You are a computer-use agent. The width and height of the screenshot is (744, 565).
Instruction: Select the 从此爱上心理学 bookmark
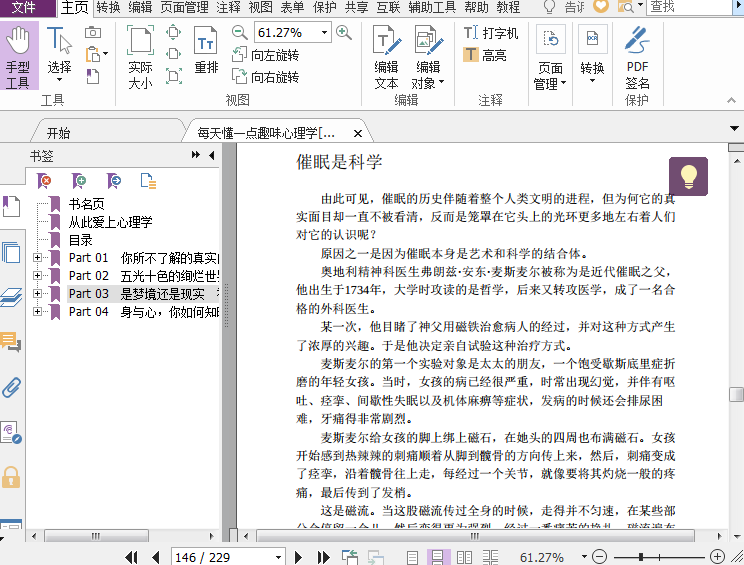[110, 222]
